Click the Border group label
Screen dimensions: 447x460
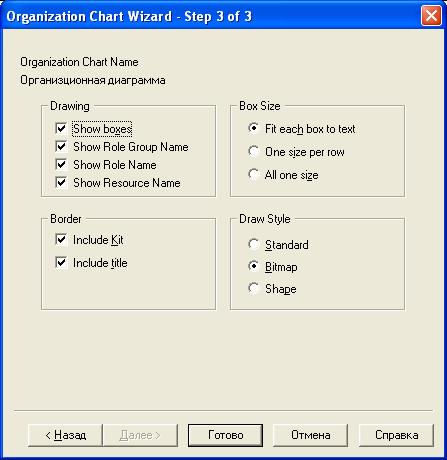[x=66, y=219]
